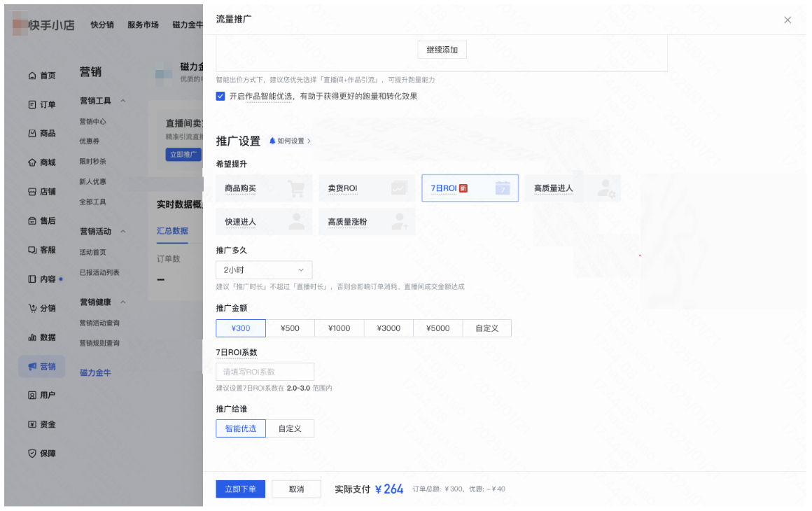Image resolution: width=812 pixels, height=511 pixels.
Task: Open the 推广多久 duration dropdown showing 2小时
Action: click(x=263, y=269)
